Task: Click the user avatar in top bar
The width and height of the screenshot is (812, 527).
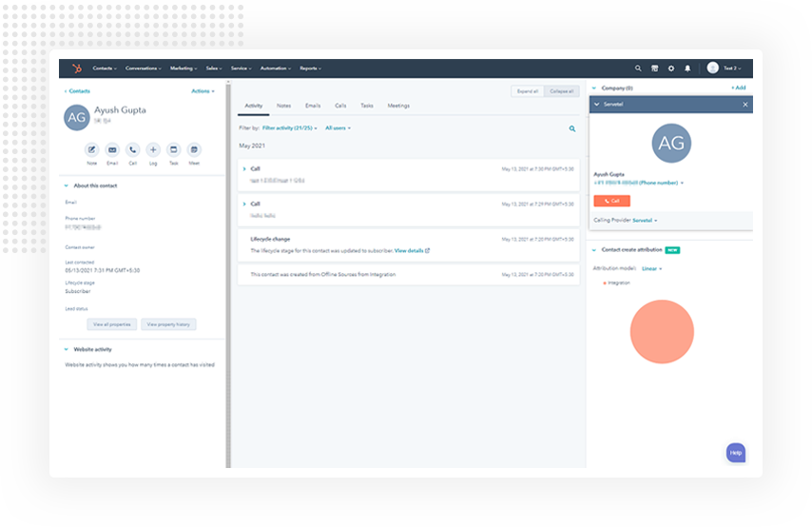Action: click(x=712, y=68)
